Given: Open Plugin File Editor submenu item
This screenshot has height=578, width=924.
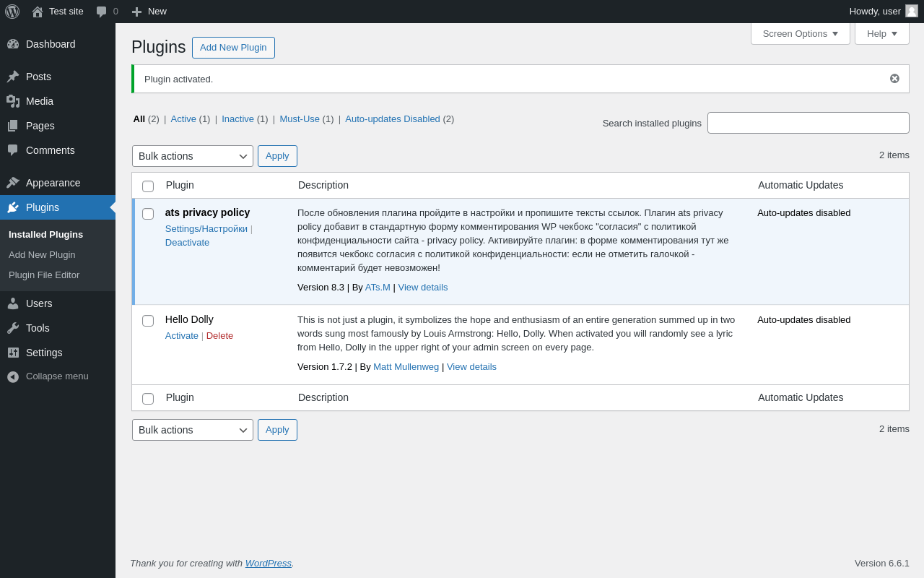Looking at the screenshot, I should (x=44, y=275).
